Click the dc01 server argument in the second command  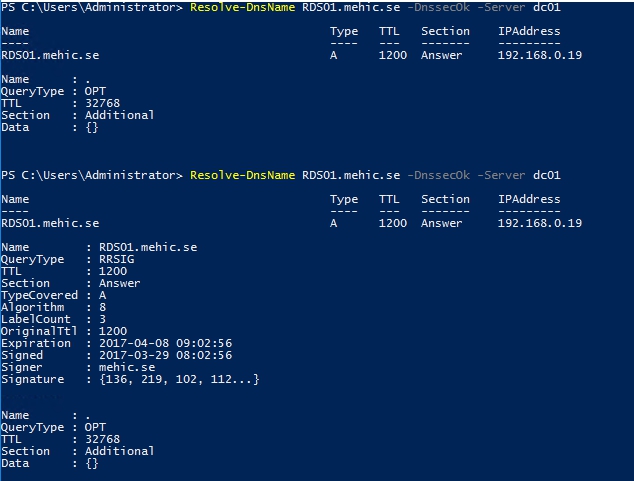tap(547, 175)
